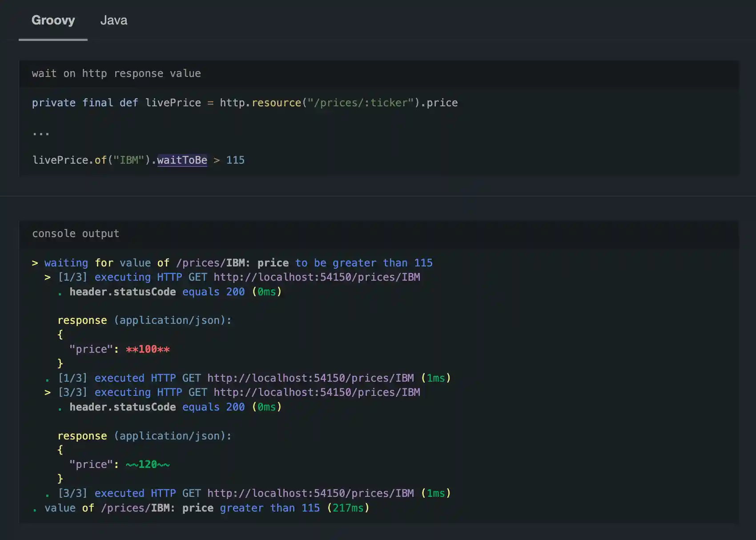The height and width of the screenshot is (540, 756).
Task: Open the first localhost prices URL
Action: (x=317, y=277)
